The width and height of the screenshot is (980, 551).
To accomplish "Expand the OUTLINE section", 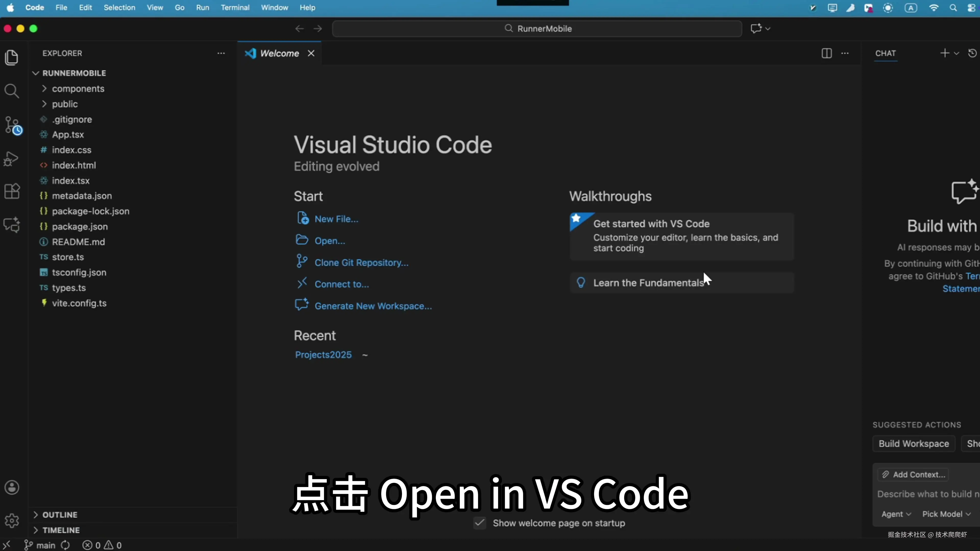I will tap(60, 515).
